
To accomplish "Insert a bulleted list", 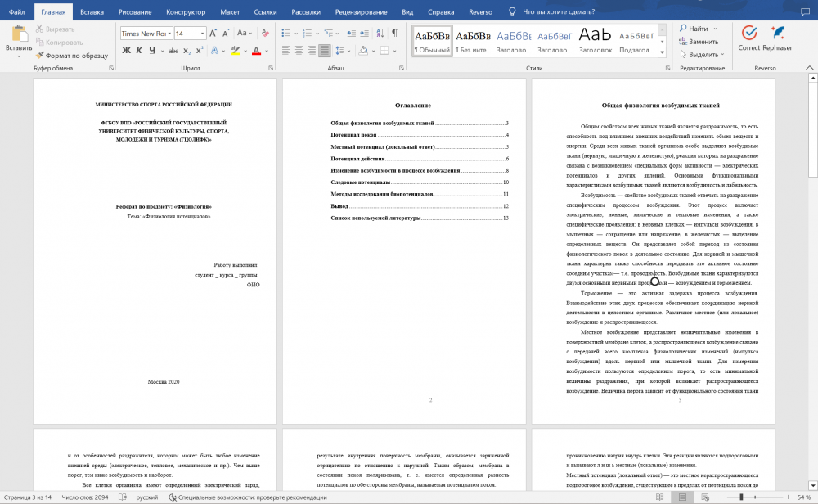I will point(285,34).
